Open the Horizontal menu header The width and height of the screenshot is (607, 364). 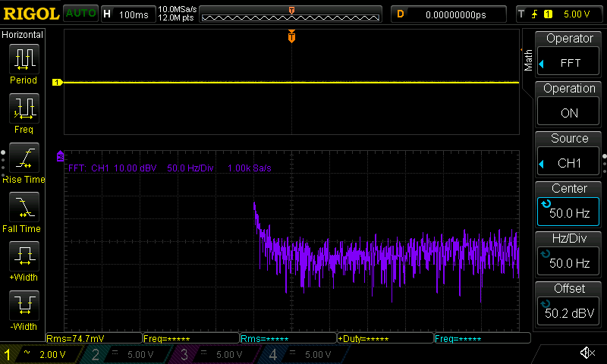23,35
